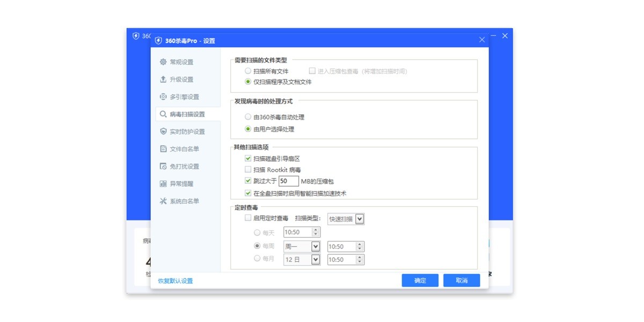Open 常规设置 via the gear icon
Viewport: 644px width, 322px height.
click(x=164, y=62)
